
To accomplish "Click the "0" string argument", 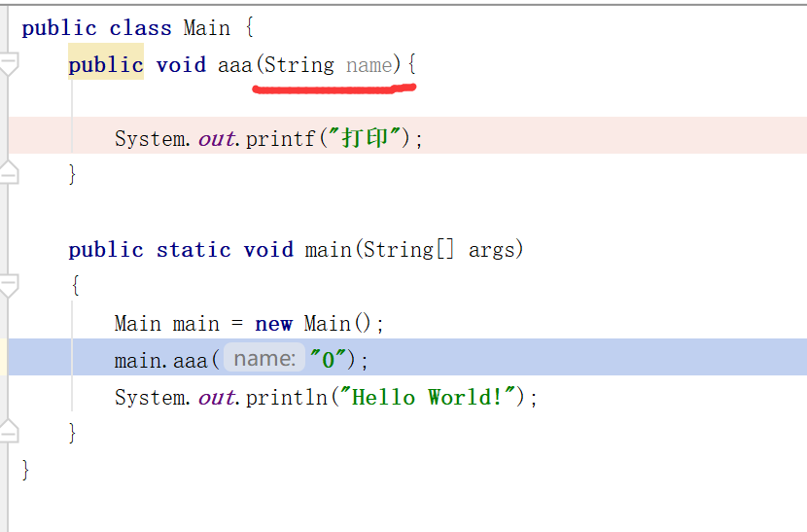I will 328,359.
